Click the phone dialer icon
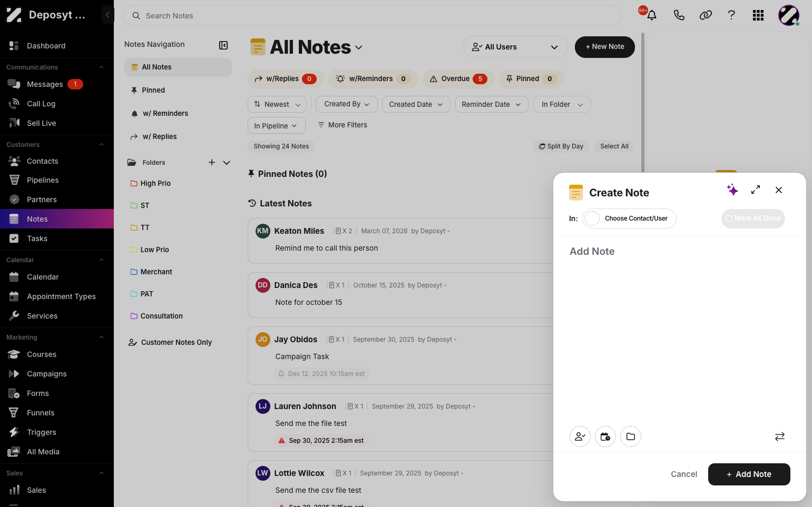Image resolution: width=812 pixels, height=507 pixels. pos(679,15)
